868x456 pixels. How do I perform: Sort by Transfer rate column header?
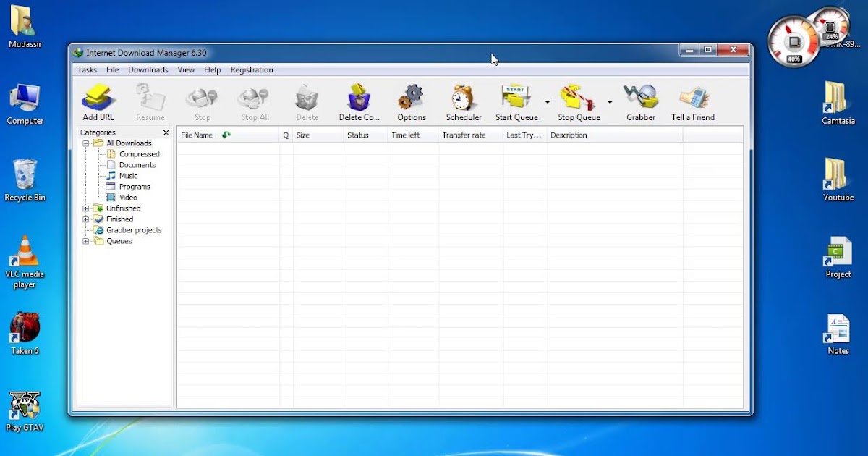[470, 135]
